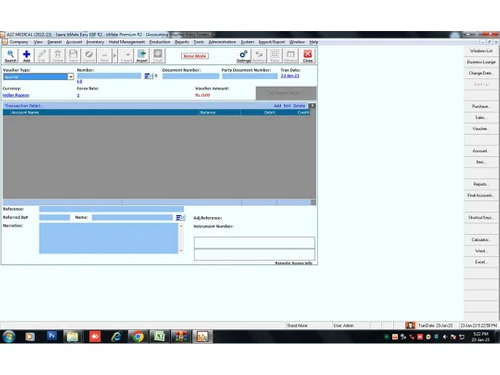Screen dimensions: 500x375
Task: Click the Sales sidebar button
Action: coord(481,117)
